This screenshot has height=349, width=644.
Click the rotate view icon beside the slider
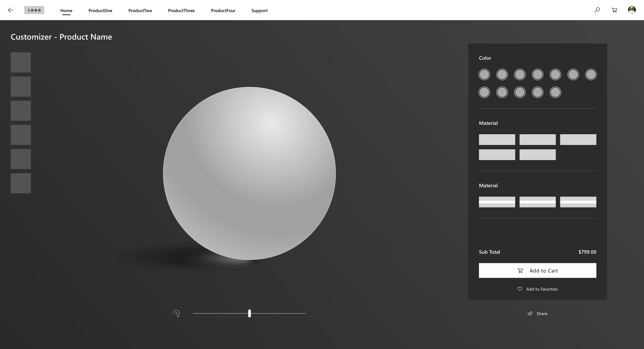pos(176,313)
